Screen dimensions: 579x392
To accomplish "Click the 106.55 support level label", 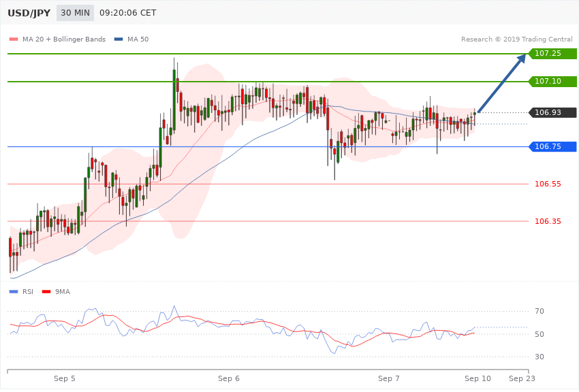I will click(548, 184).
